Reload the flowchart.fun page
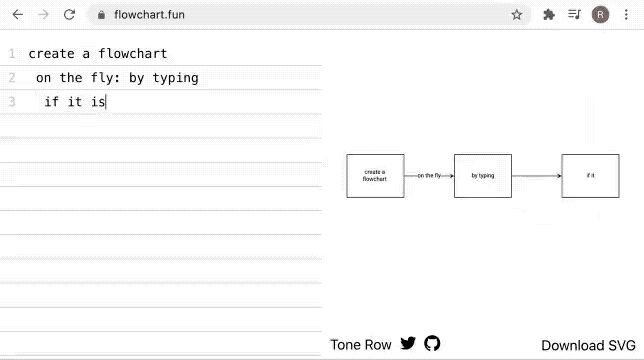Viewport: 644px width, 360px height. (69, 15)
